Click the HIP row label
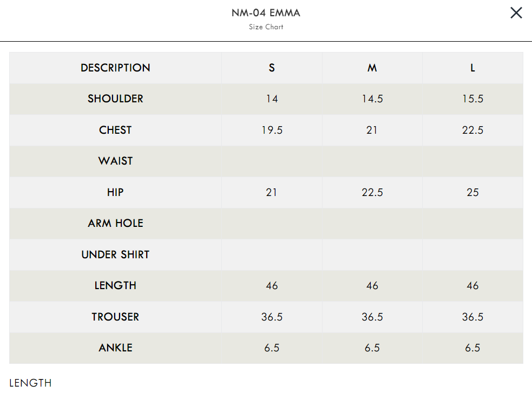Image resolution: width=532 pixels, height=405 pixels. (x=115, y=192)
